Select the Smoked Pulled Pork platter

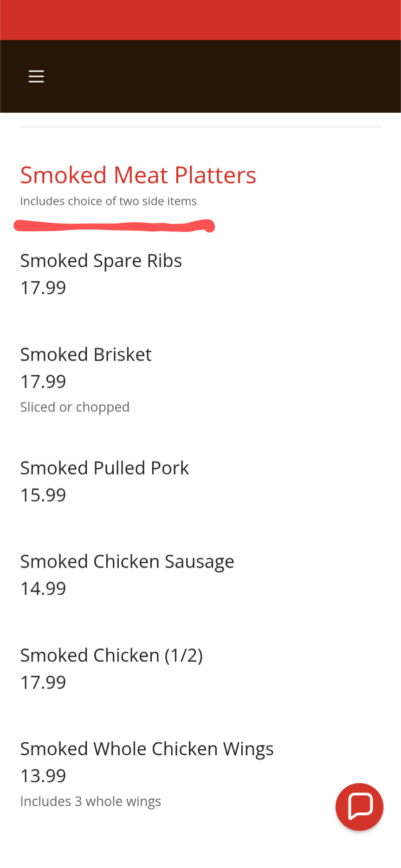104,468
